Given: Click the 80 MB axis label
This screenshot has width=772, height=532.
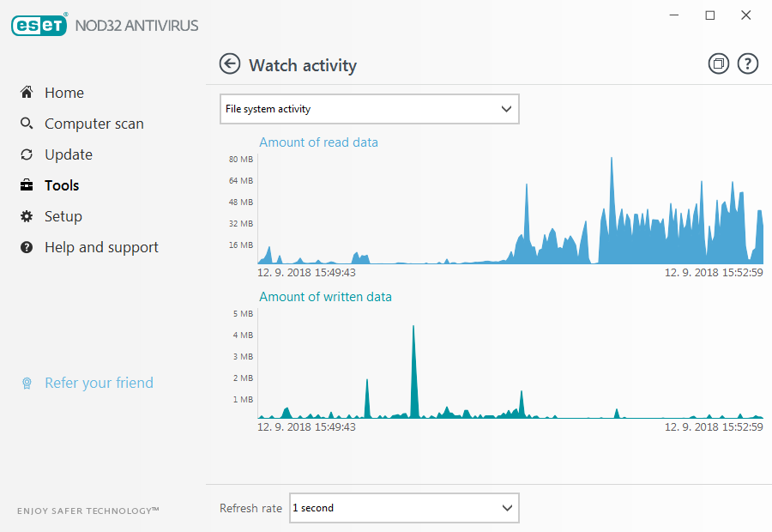Looking at the screenshot, I should click(x=241, y=159).
